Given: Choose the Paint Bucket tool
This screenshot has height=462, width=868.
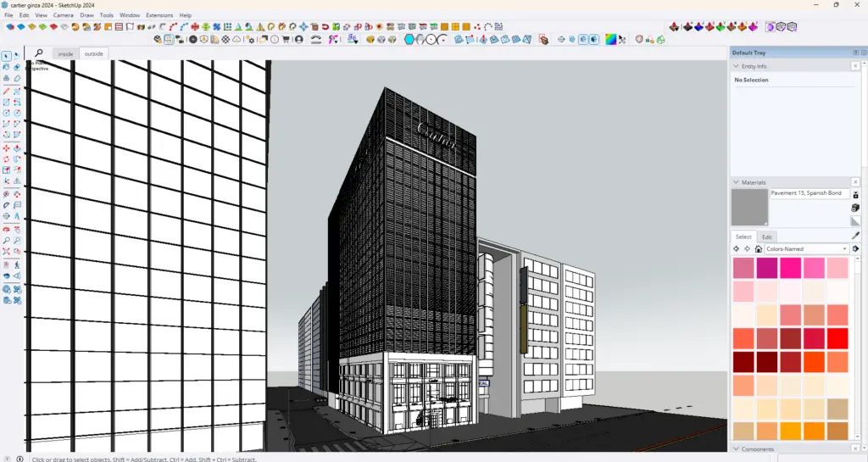Looking at the screenshot, I should pos(6,67).
